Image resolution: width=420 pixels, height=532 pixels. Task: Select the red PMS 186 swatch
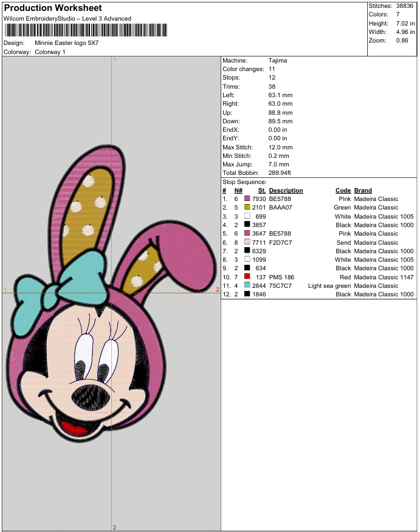(x=247, y=277)
